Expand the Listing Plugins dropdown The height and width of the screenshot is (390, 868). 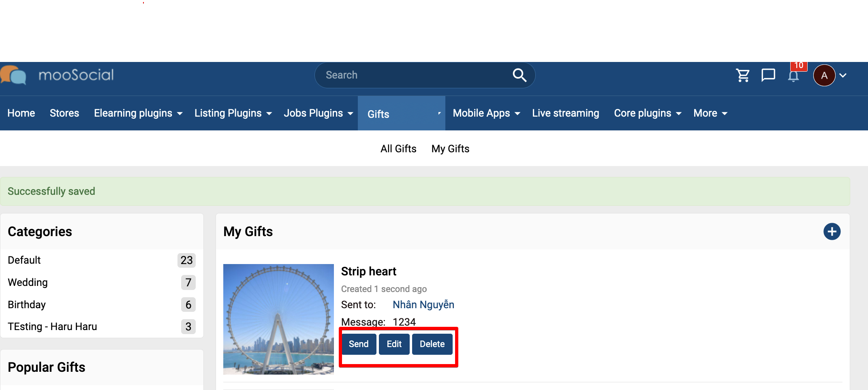(x=233, y=113)
